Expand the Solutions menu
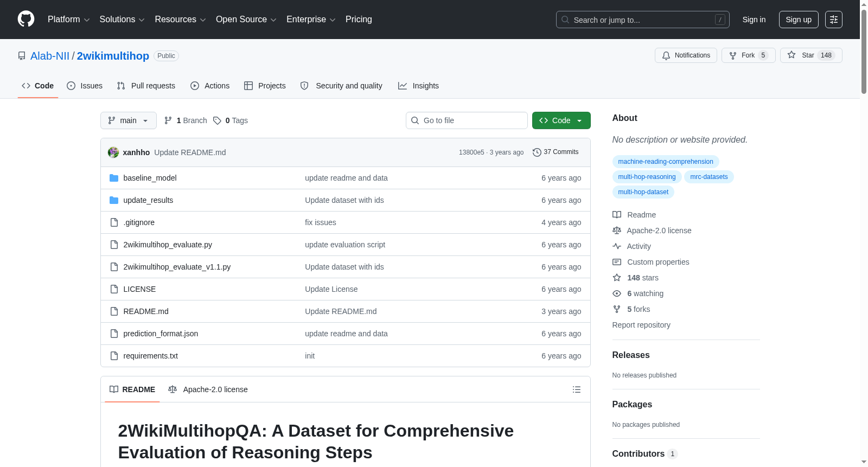Viewport: 868px width, 467px height. click(122, 20)
